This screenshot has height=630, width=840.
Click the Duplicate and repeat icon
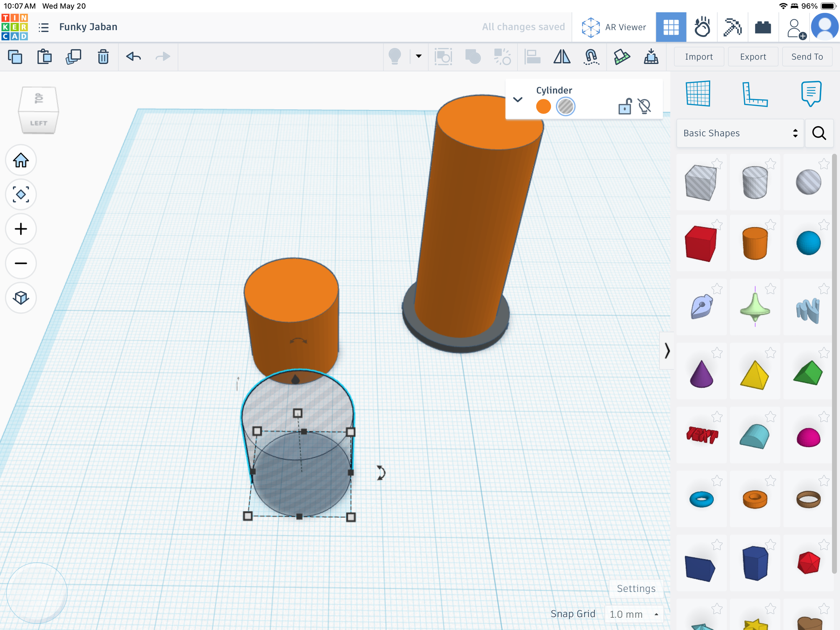(73, 57)
